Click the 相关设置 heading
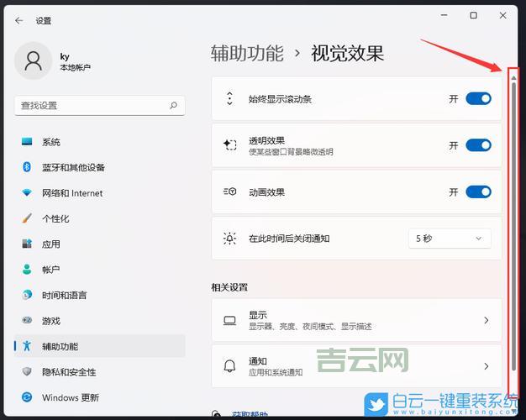526x420 pixels. point(229,287)
